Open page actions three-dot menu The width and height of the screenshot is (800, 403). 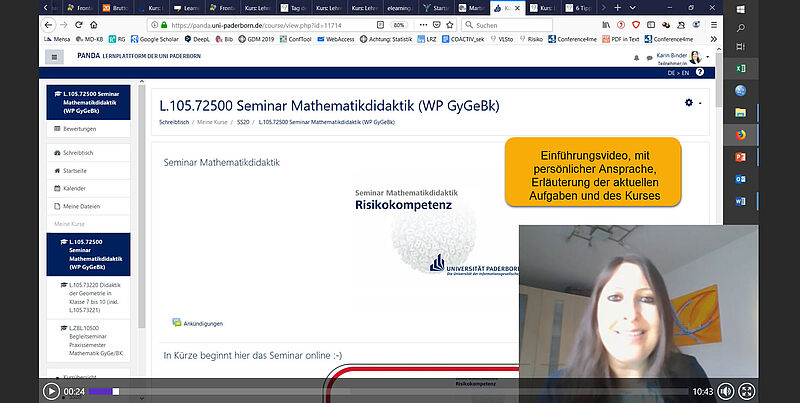pos(424,25)
